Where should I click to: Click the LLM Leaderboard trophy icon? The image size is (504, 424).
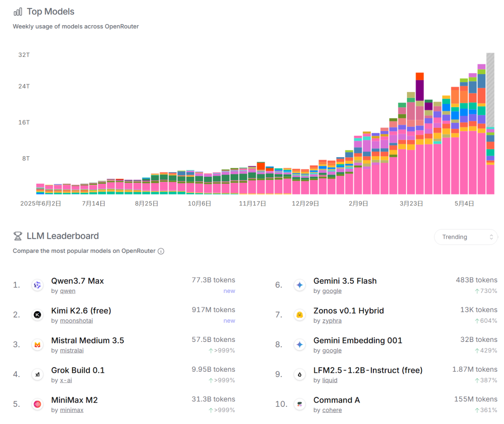18,236
